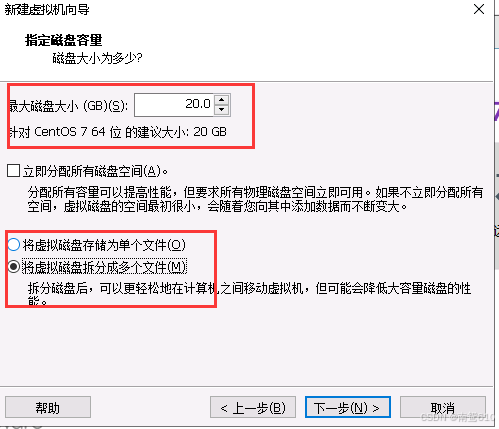This screenshot has width=499, height=429.
Task: Click the 分配所有容量可以提高性能 description paragraph
Action: tap(255, 199)
